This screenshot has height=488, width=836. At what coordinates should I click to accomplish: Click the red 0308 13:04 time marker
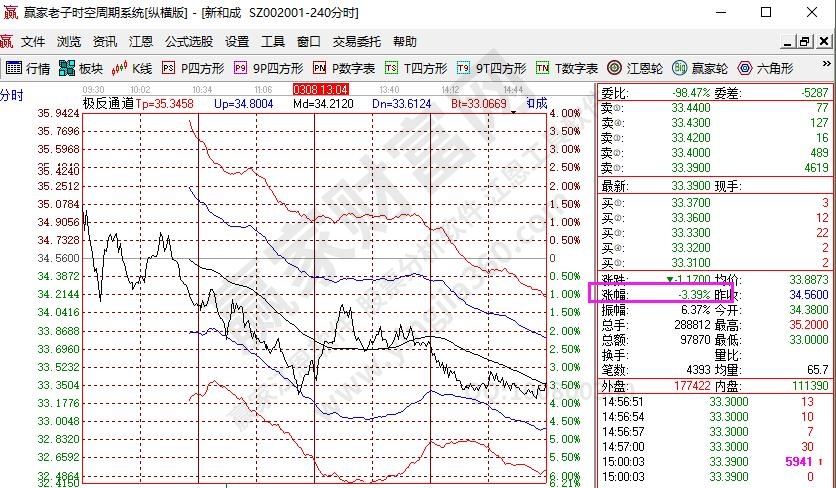tap(319, 89)
